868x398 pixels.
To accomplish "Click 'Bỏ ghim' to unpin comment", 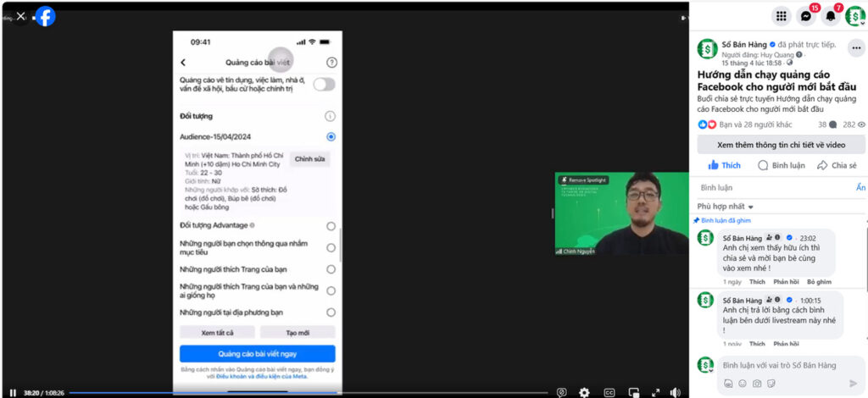I will [819, 281].
